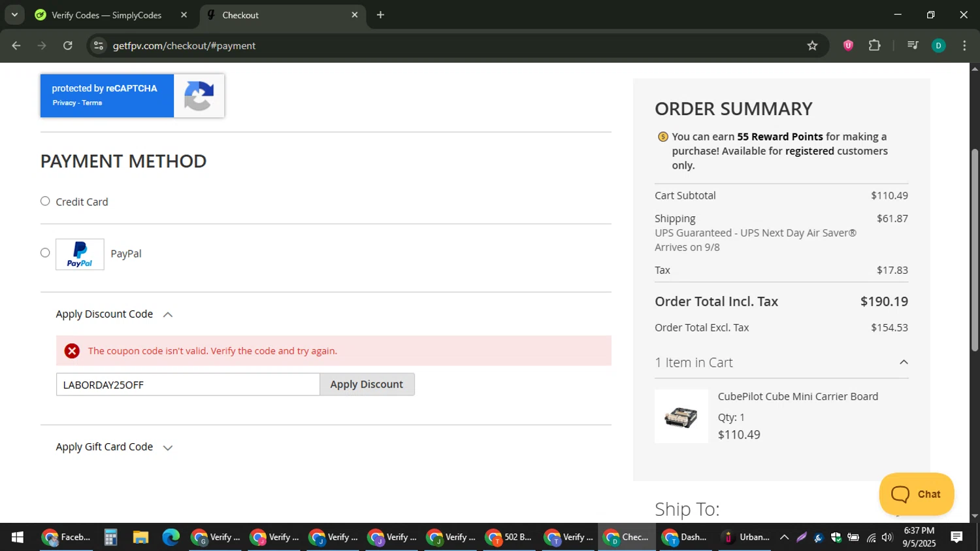Viewport: 980px width, 551px height.
Task: Click the page vertical scrollbar thumb
Action: coord(975,250)
